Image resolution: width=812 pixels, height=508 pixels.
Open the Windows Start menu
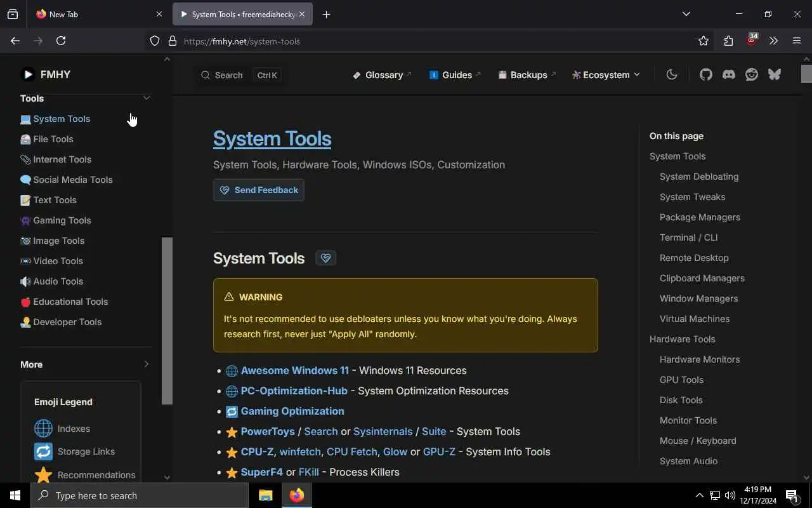pyautogui.click(x=15, y=495)
